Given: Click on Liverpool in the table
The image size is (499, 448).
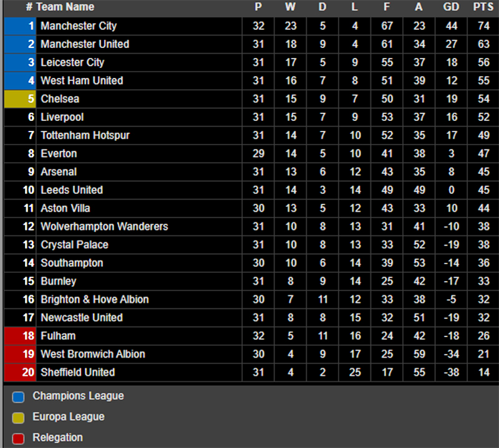Looking at the screenshot, I should point(62,117).
